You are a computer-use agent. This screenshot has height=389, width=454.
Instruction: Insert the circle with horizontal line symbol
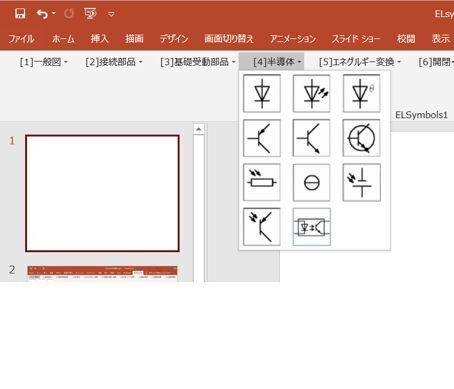click(312, 182)
